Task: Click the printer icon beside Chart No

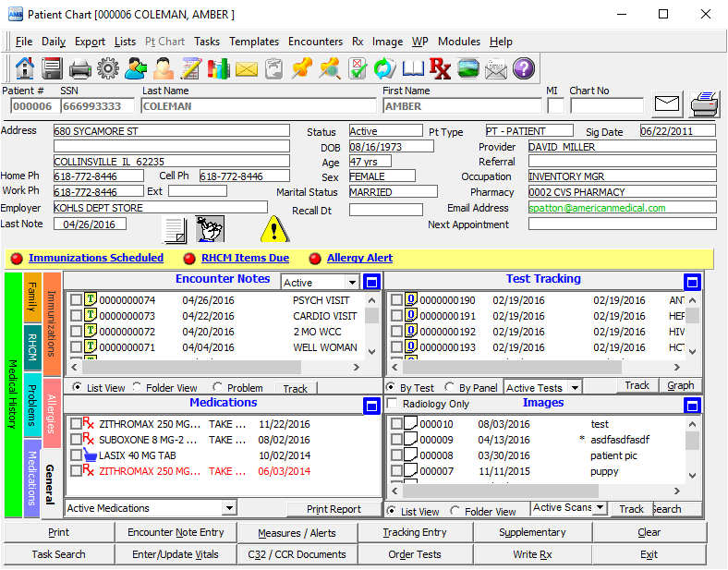Action: coord(704,103)
